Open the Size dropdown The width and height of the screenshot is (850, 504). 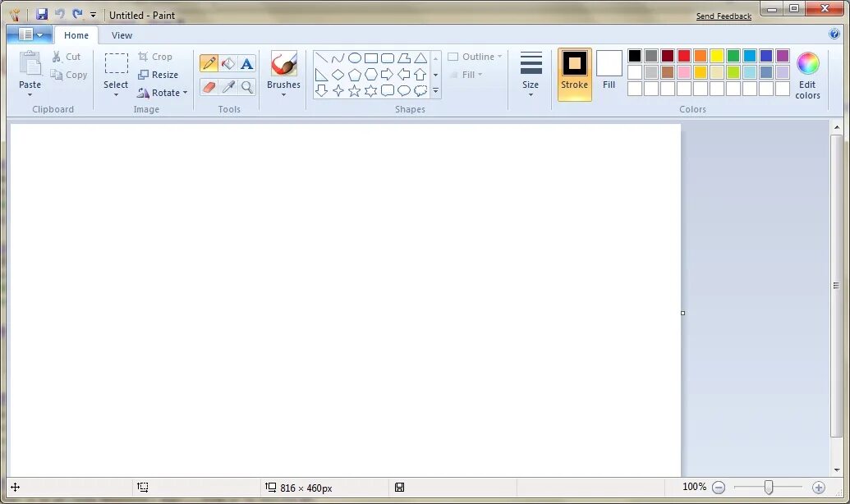(x=531, y=74)
